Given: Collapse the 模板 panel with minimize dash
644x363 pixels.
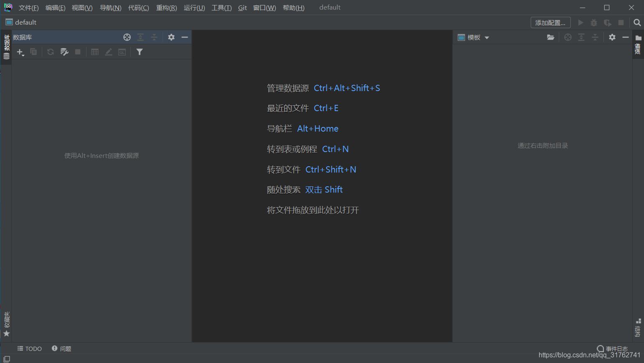Looking at the screenshot, I should 626,38.
